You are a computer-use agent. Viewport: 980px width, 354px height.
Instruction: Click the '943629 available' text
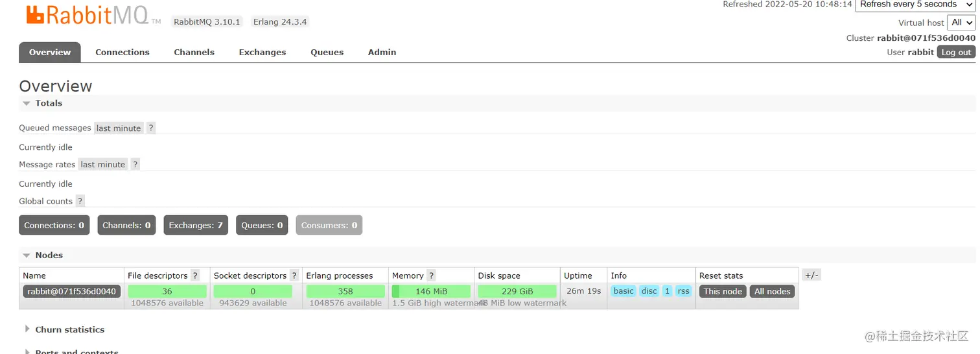(x=253, y=303)
